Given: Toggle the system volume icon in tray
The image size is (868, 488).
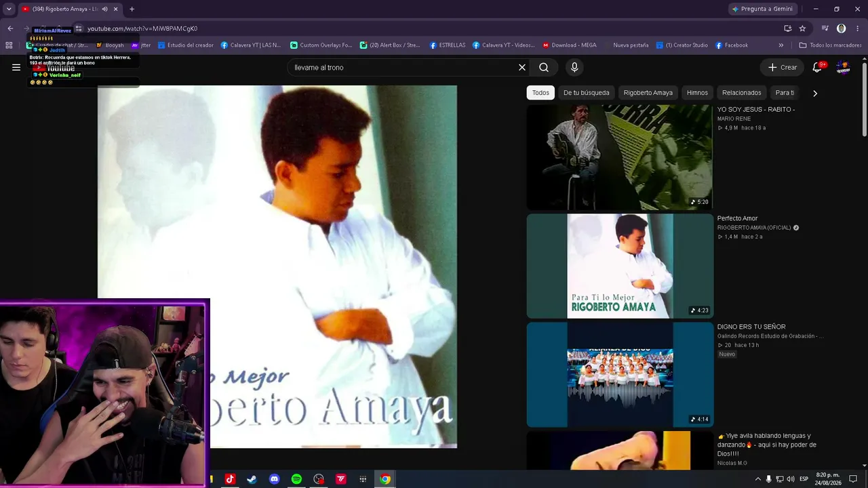Looking at the screenshot, I should [x=791, y=479].
